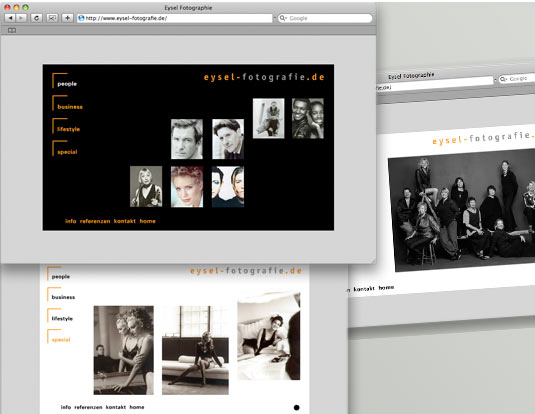
Task: Select special in the black site menu
Action: [x=67, y=152]
